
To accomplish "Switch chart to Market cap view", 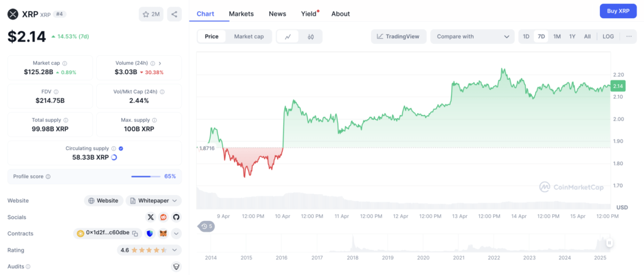I will tap(249, 36).
